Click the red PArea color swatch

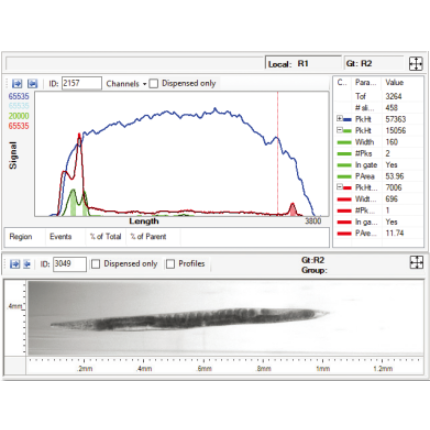(x=344, y=234)
